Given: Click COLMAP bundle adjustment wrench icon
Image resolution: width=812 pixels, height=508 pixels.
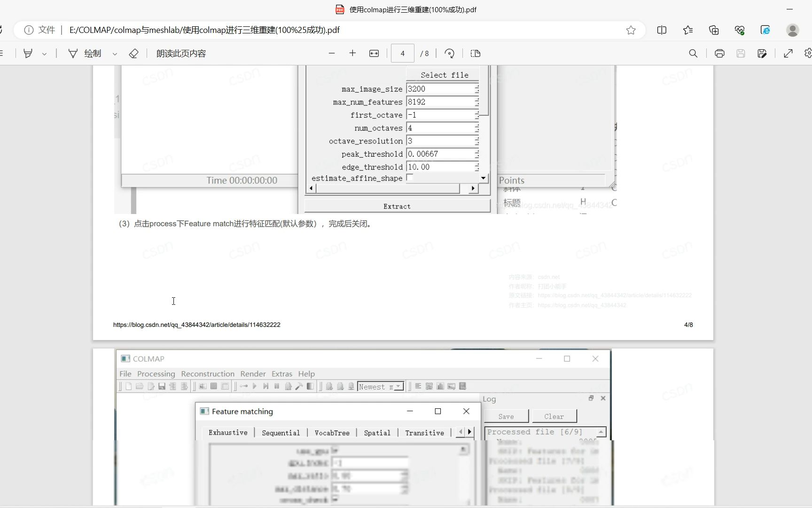Looking at the screenshot, I should [299, 386].
